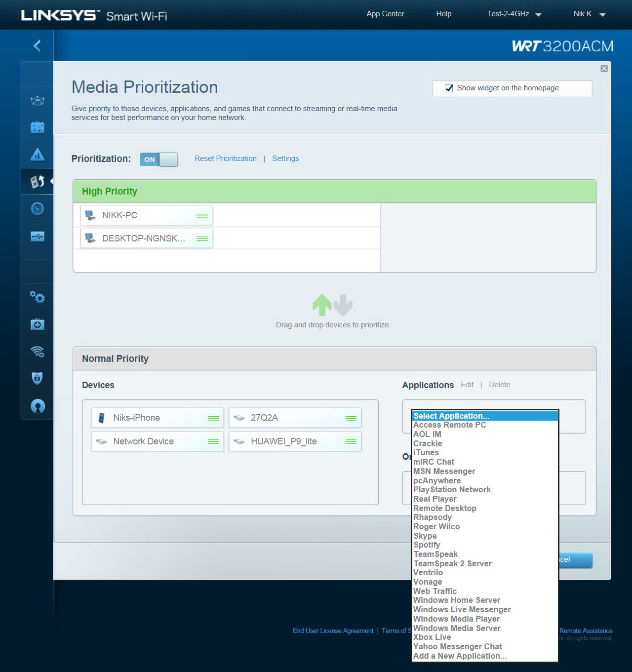Open the Guest Access sidebar icon
The height and width of the screenshot is (672, 632).
click(x=38, y=127)
